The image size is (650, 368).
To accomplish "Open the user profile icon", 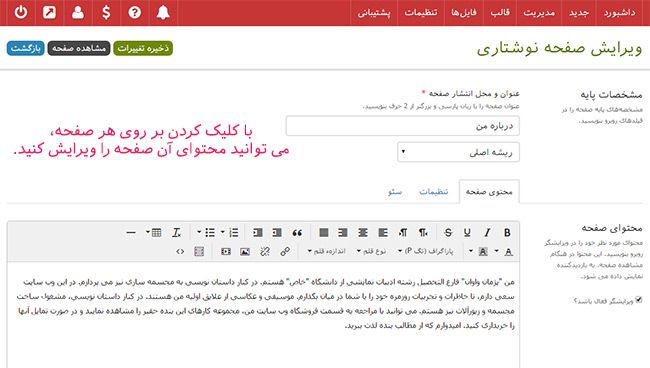I will (x=78, y=12).
